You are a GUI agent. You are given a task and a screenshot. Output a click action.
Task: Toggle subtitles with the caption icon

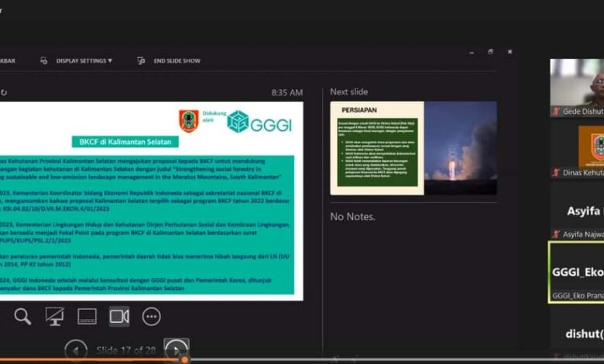pos(87,316)
